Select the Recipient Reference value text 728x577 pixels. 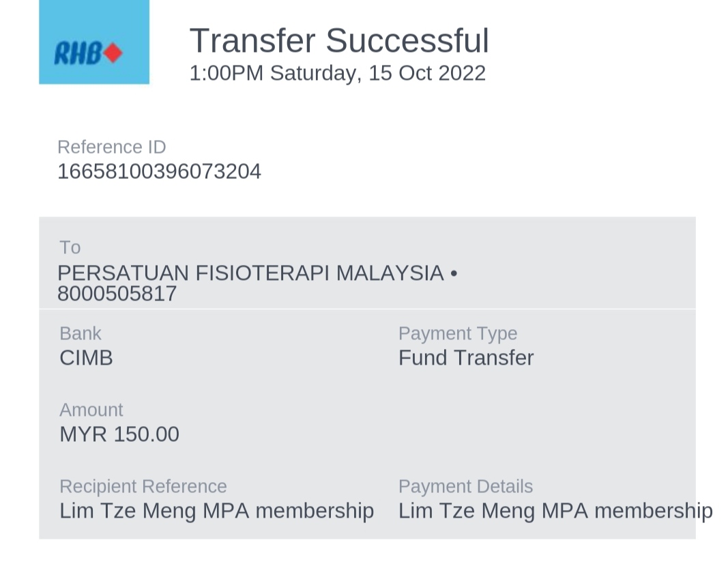point(216,511)
